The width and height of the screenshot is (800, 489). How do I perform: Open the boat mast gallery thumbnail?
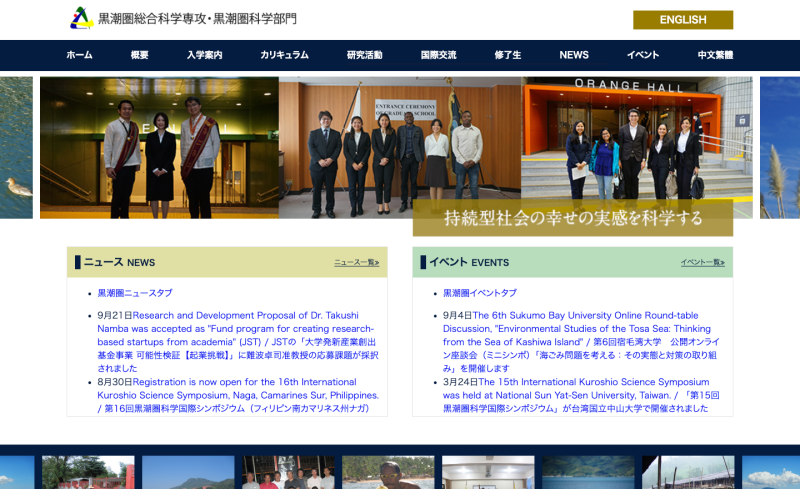click(688, 473)
